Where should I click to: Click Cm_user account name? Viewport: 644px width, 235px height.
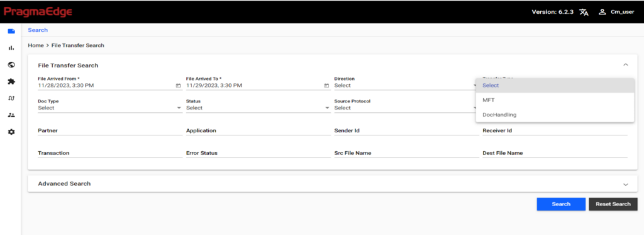pos(622,12)
